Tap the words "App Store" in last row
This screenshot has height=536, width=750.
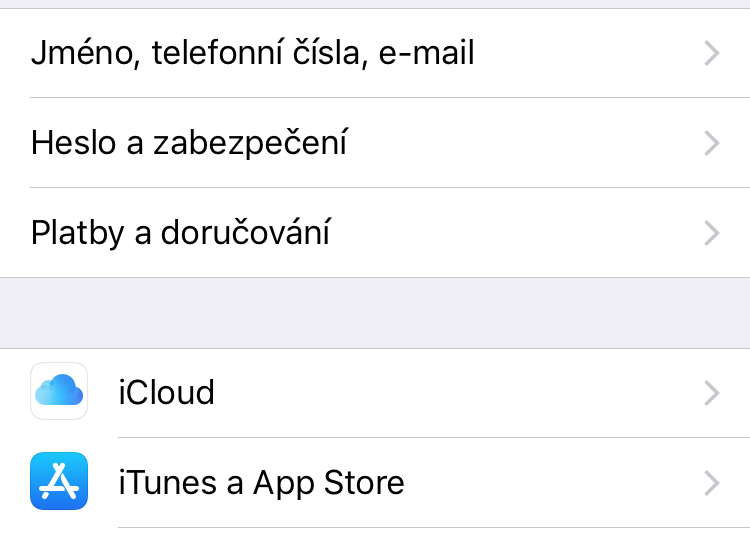[329, 483]
